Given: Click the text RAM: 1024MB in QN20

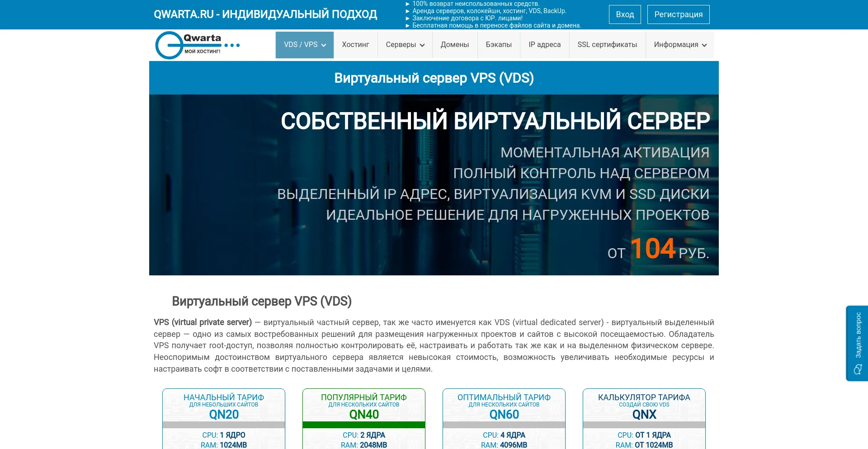Looking at the screenshot, I should (x=224, y=445).
